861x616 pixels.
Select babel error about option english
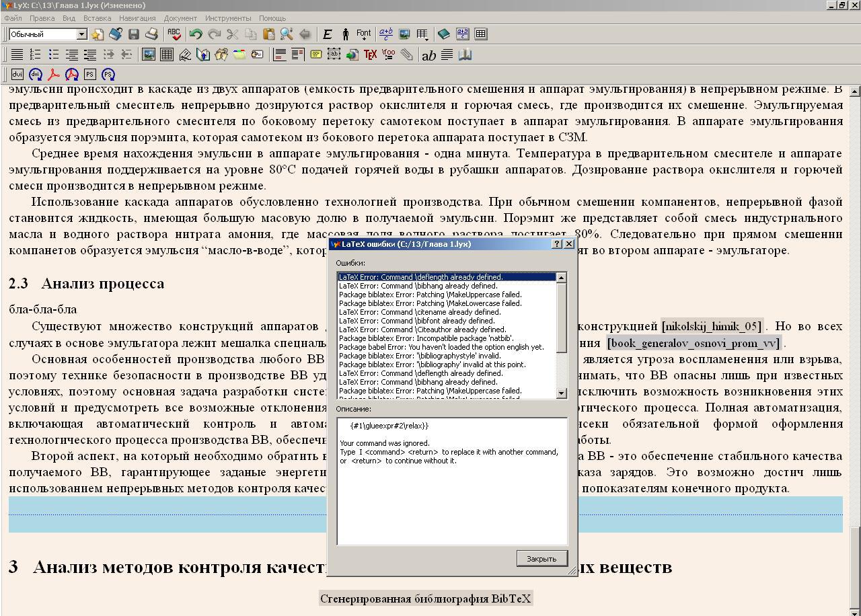[447, 347]
